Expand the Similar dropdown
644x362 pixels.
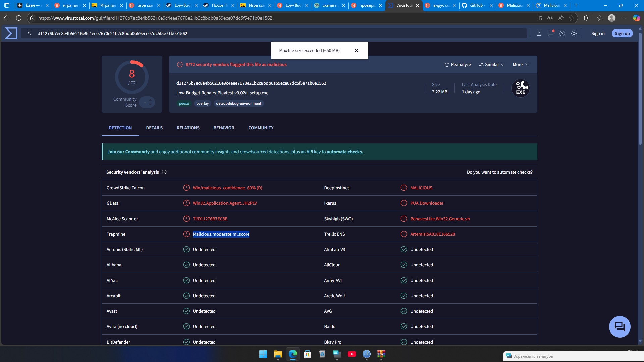click(492, 65)
